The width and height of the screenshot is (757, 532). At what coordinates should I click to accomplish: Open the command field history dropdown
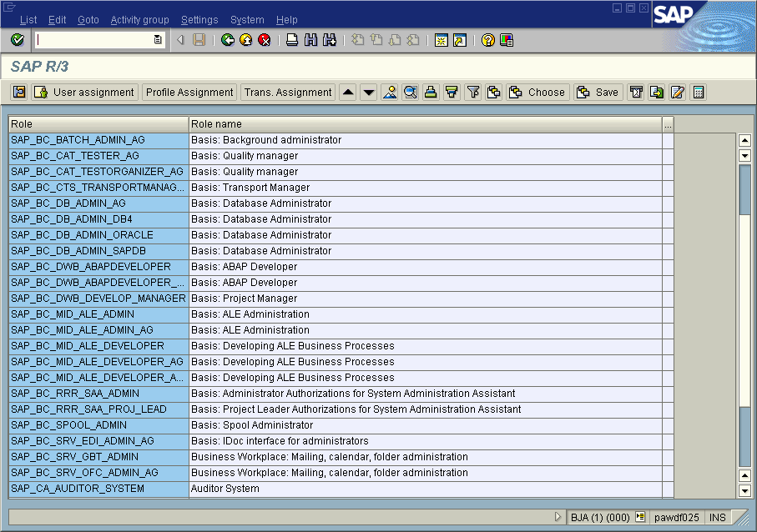click(x=158, y=40)
